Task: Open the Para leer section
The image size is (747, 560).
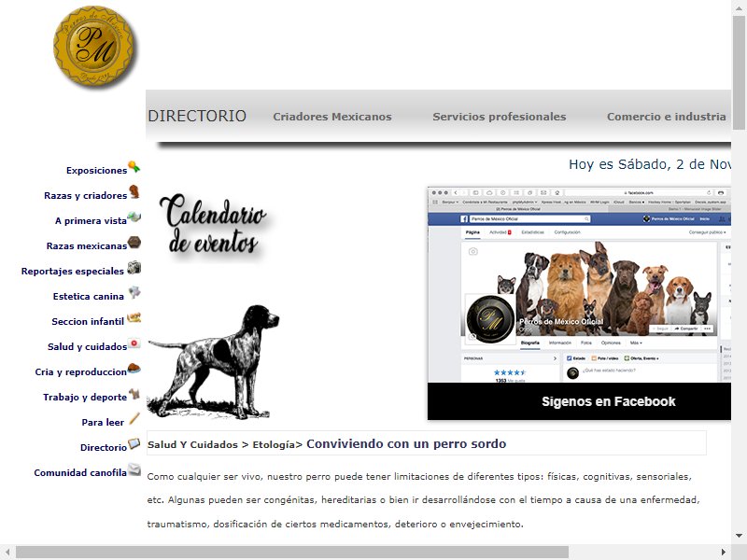Action: 103,423
